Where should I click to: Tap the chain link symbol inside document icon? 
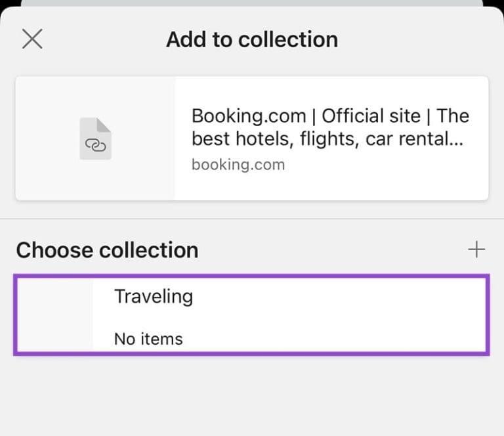point(95,145)
